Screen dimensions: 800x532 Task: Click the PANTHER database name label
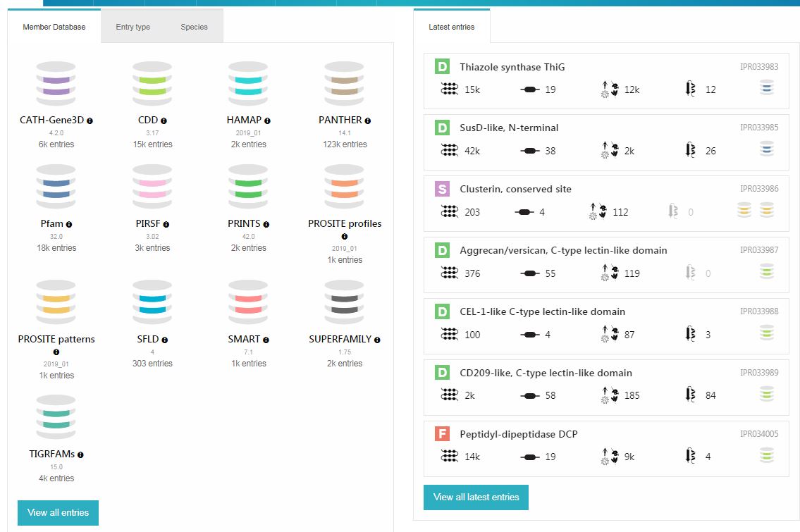pos(340,120)
